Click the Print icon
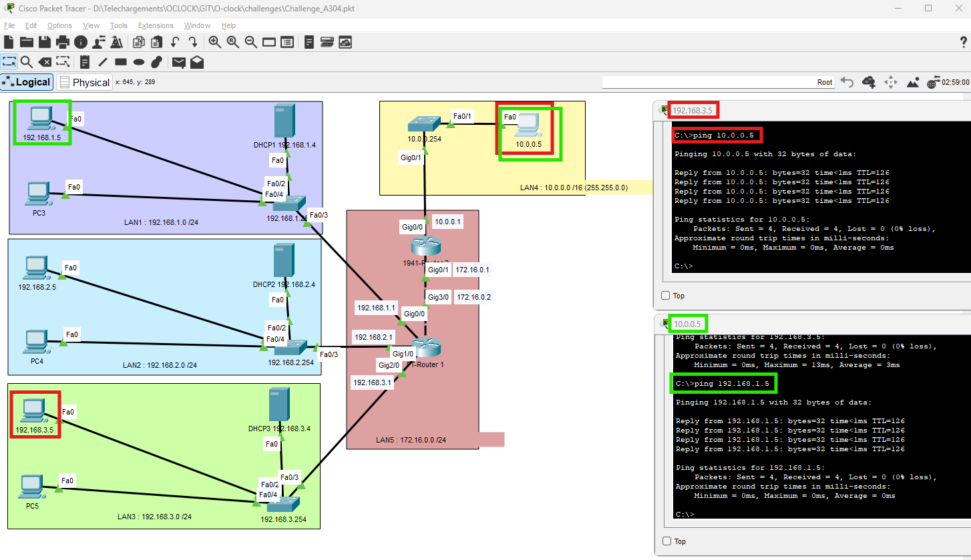Image resolution: width=971 pixels, height=560 pixels. pyautogui.click(x=63, y=42)
